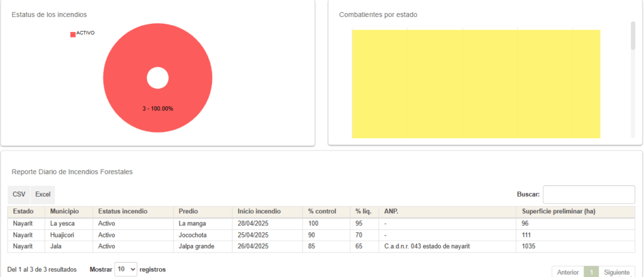Screen dimensions: 644x277
Task: Click Reporte Diario de Incendios Forestales heading
Action: (72, 172)
